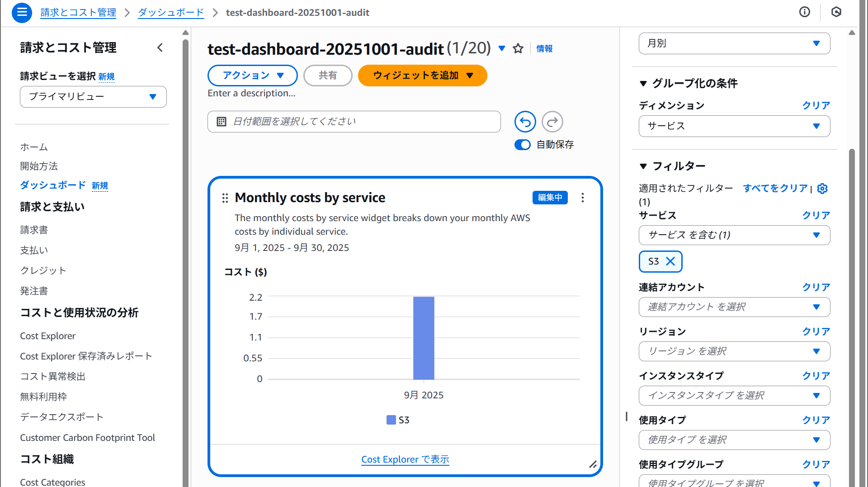Viewport: 868px width, 487px height.
Task: Open 請求書 from the left menu
Action: (34, 230)
